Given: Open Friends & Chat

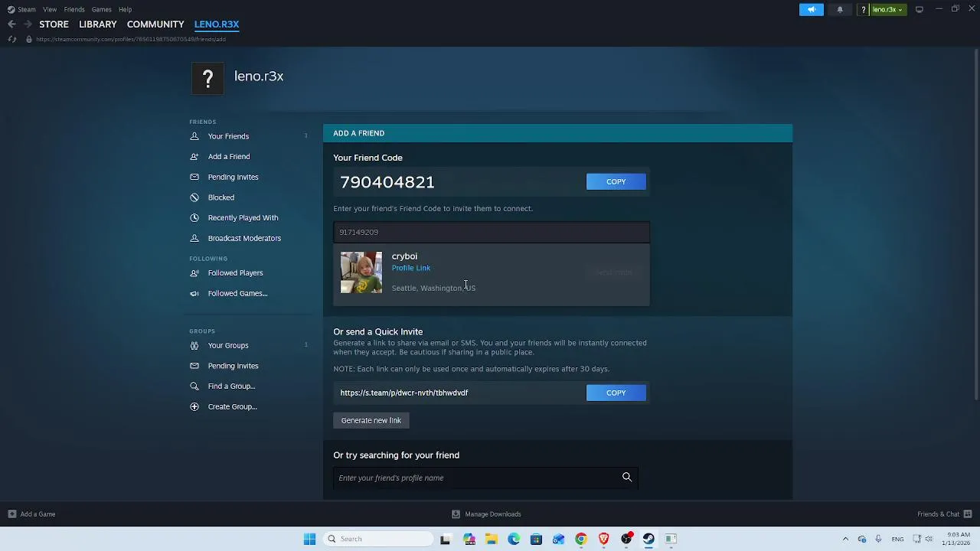Looking at the screenshot, I should coord(945,514).
